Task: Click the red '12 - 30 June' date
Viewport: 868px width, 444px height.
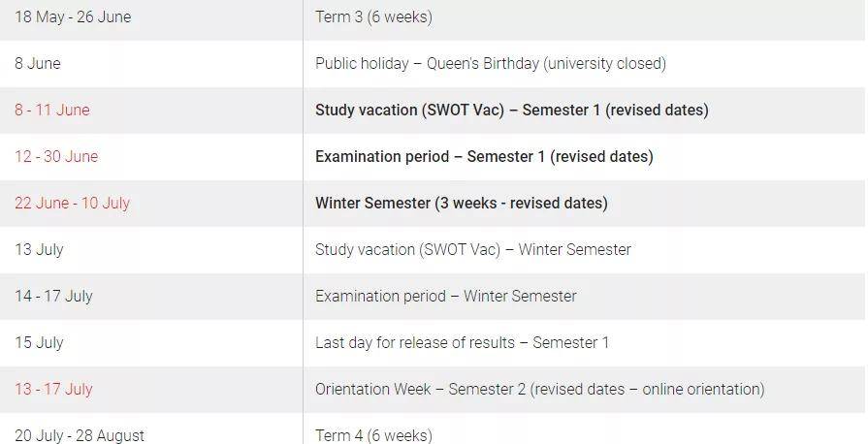Action: 56,157
